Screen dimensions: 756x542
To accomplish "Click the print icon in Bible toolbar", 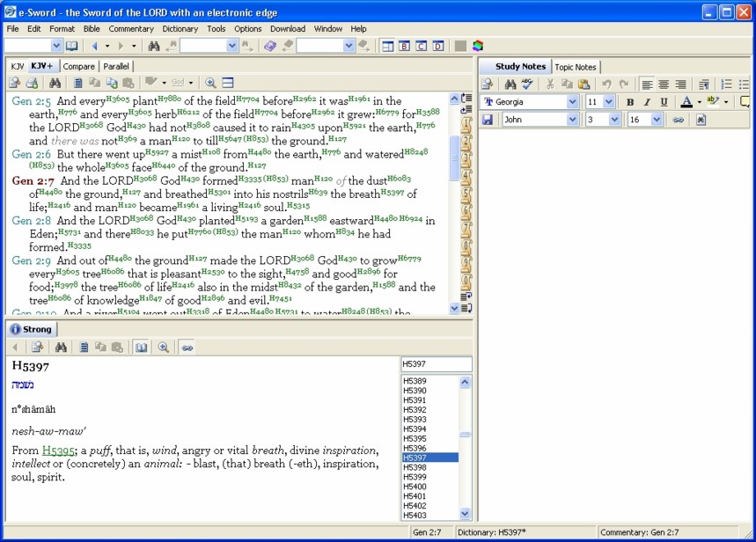I will (x=32, y=83).
